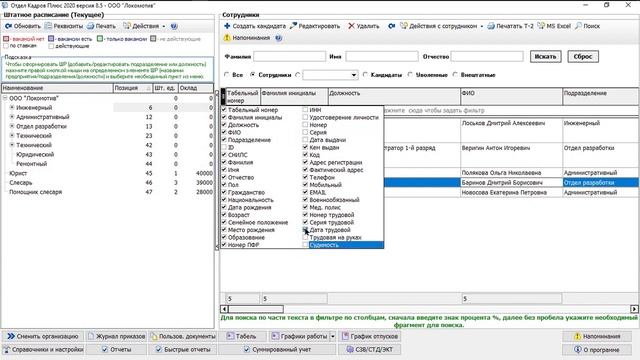Open Напоминания in the employees toolbar
The height and width of the screenshot is (360, 640).
247,38
